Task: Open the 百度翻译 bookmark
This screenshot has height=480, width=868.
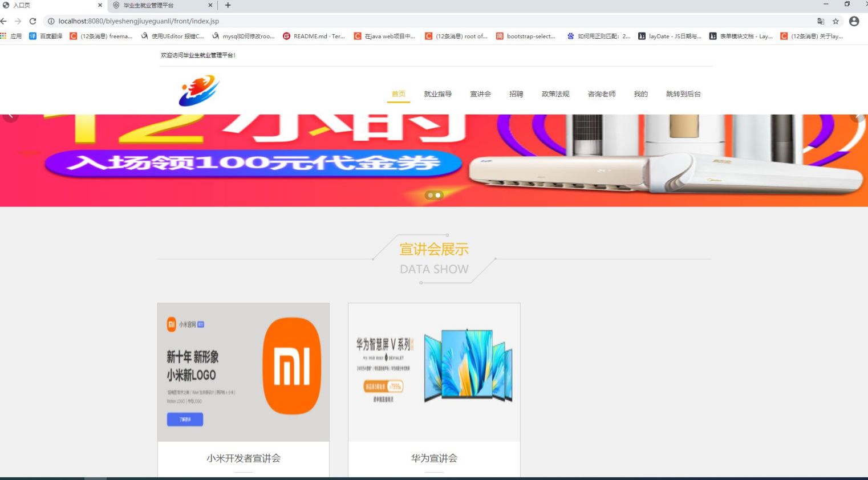Action: click(x=46, y=36)
